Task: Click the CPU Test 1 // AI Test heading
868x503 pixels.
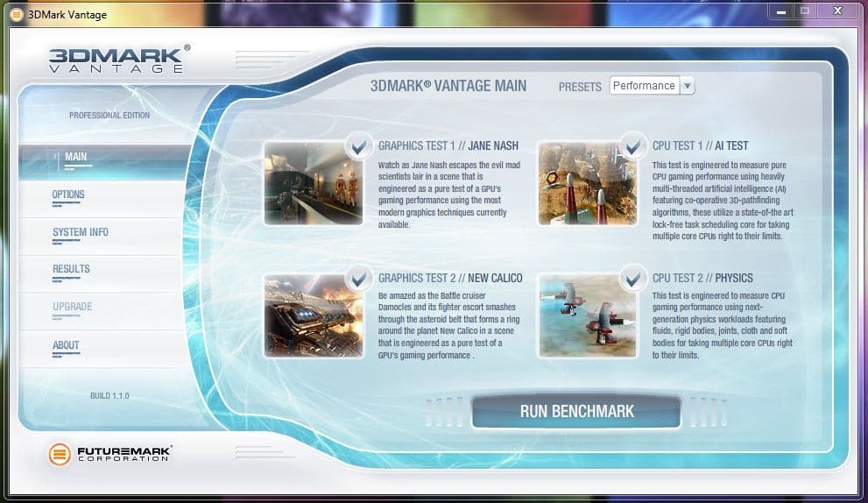Action: coord(700,145)
